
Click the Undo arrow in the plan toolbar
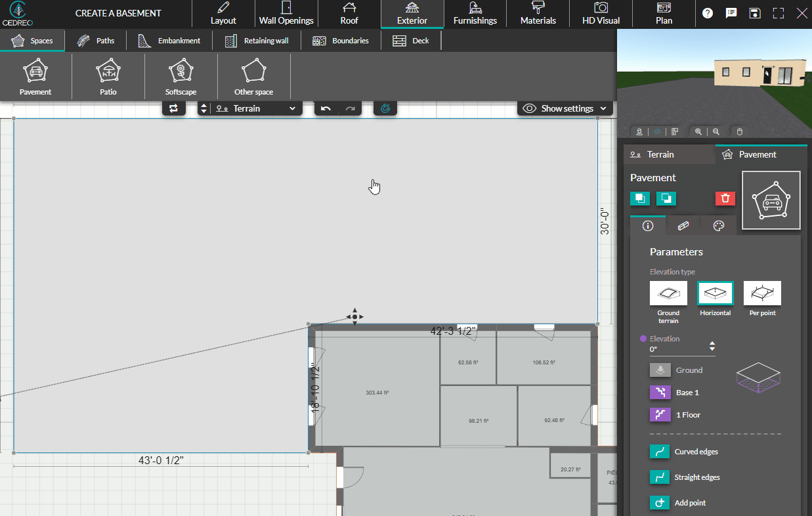click(326, 108)
